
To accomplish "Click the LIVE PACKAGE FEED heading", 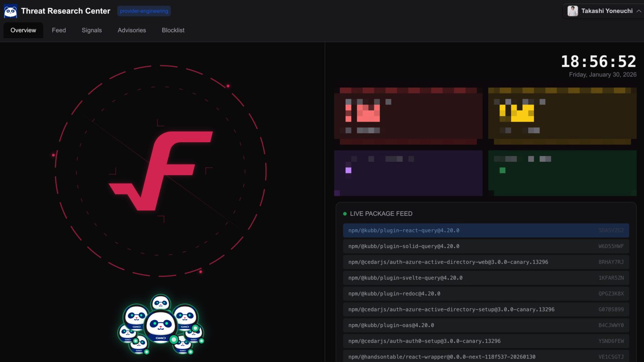I will tap(381, 214).
